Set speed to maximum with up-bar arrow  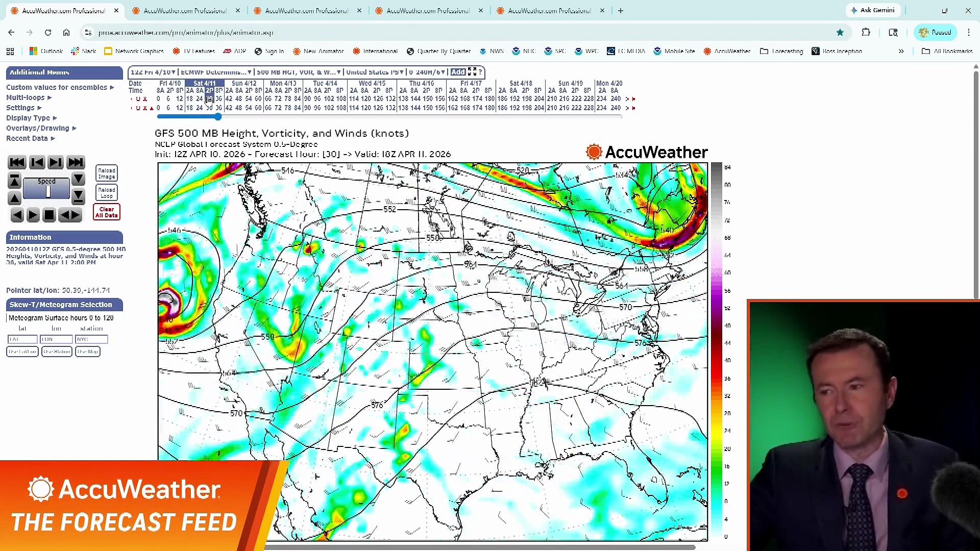click(x=14, y=181)
